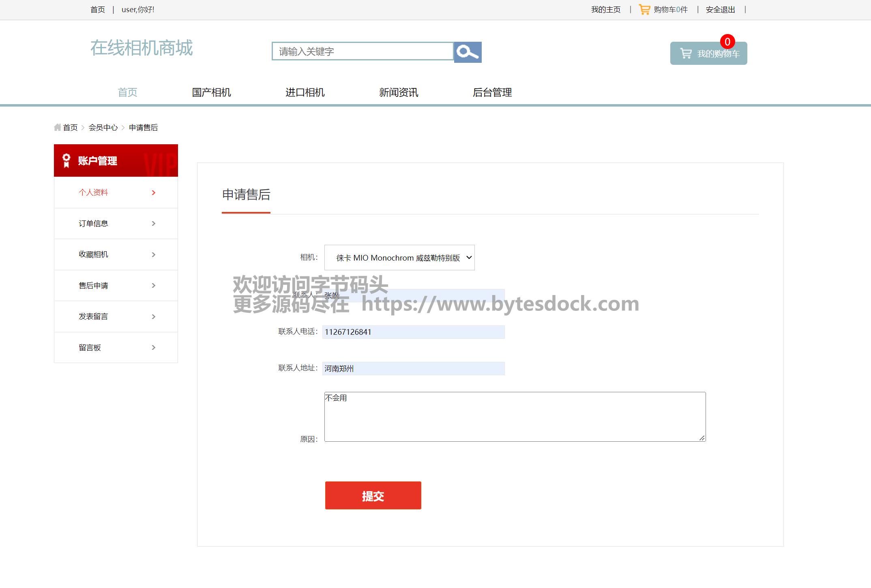Click the red cart count badge

[x=727, y=42]
